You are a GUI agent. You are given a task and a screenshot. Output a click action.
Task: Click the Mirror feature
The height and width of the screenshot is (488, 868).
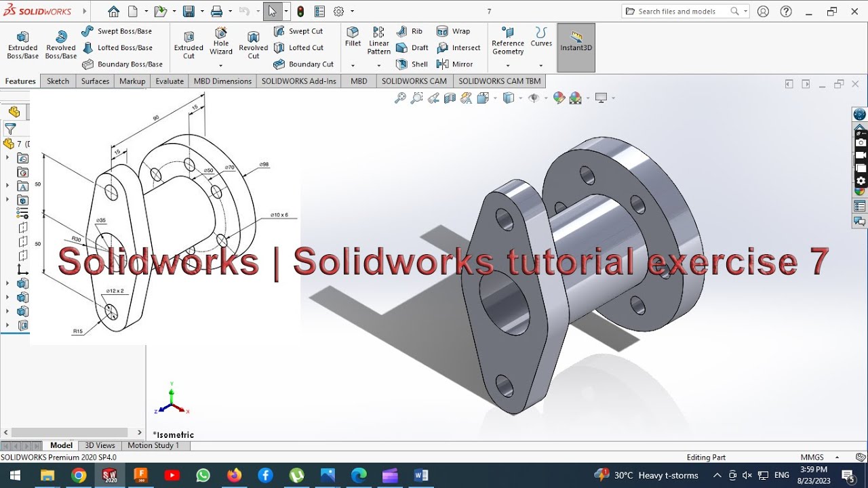click(454, 64)
